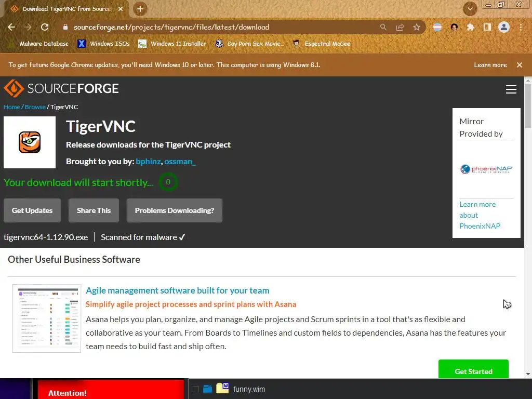Open the Espectral McGee bookmark
Viewport: 532px width, 399px height.
322,44
